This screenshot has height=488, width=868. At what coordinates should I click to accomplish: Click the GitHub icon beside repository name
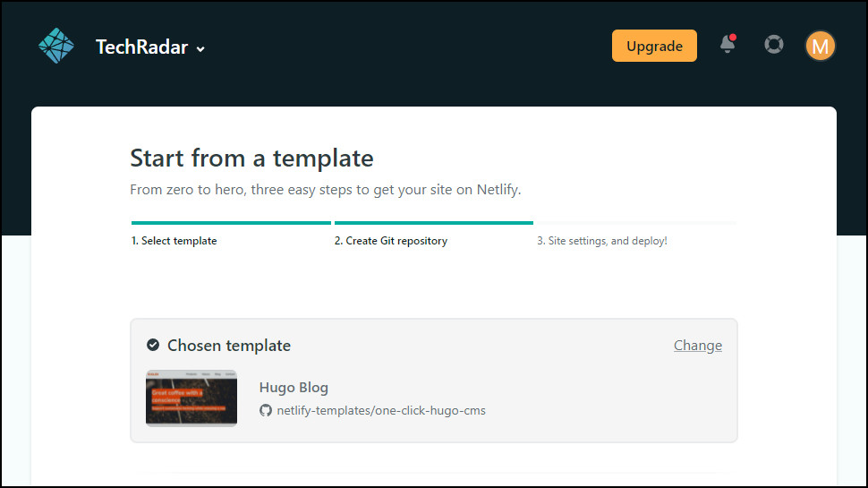click(x=266, y=410)
